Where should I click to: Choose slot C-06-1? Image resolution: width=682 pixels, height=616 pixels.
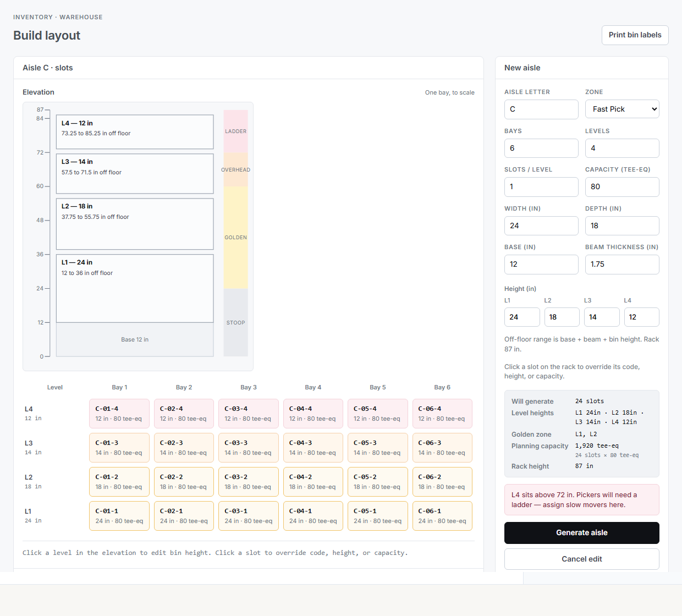[x=442, y=516]
